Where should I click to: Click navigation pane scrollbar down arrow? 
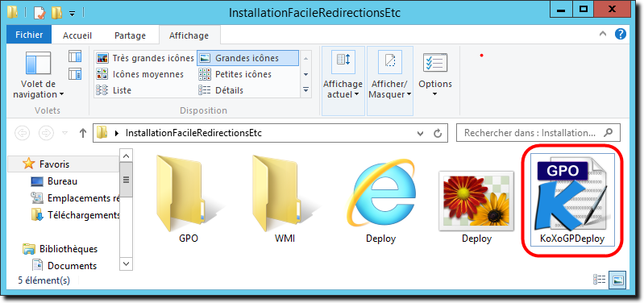pyautogui.click(x=126, y=264)
